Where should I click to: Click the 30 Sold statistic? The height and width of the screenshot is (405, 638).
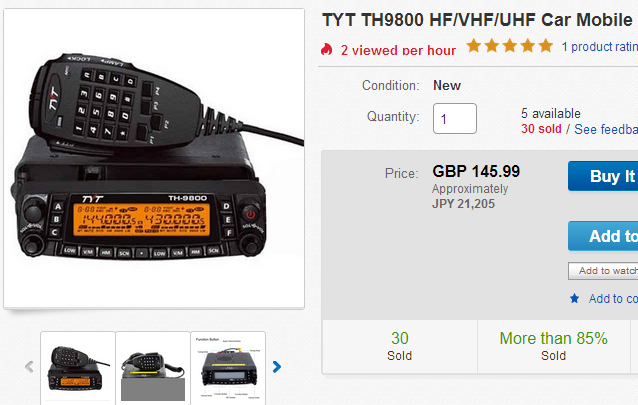(400, 346)
